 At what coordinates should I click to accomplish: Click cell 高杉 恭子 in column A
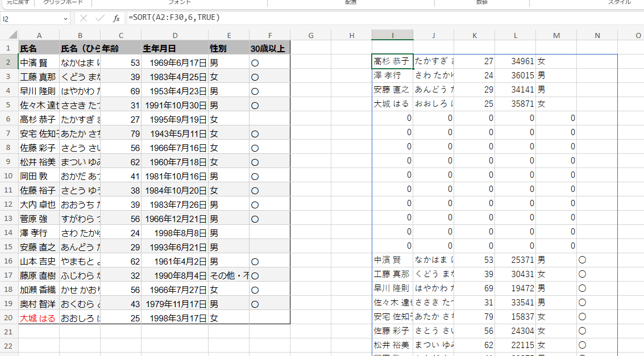pos(39,119)
